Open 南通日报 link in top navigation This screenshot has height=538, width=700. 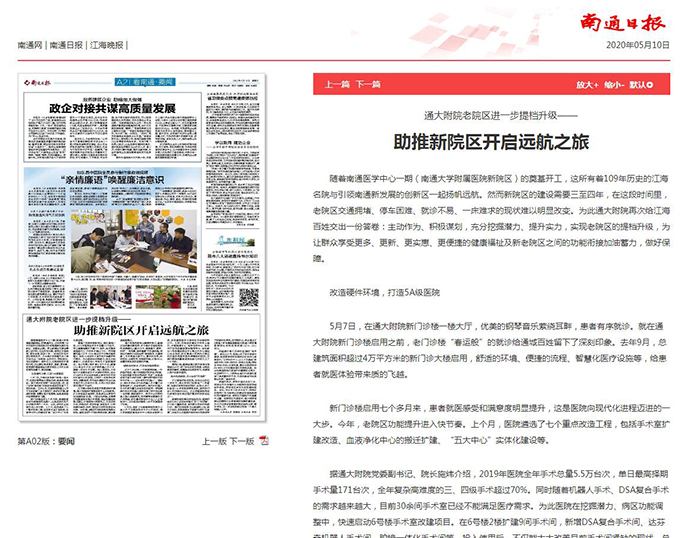coord(67,46)
